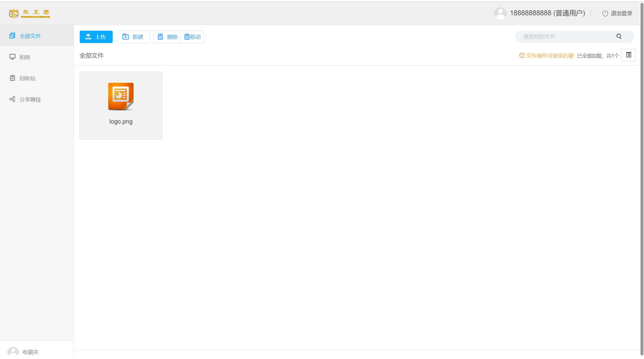The width and height of the screenshot is (644, 359).
Task: Click 退出登录 to log out
Action: (617, 13)
